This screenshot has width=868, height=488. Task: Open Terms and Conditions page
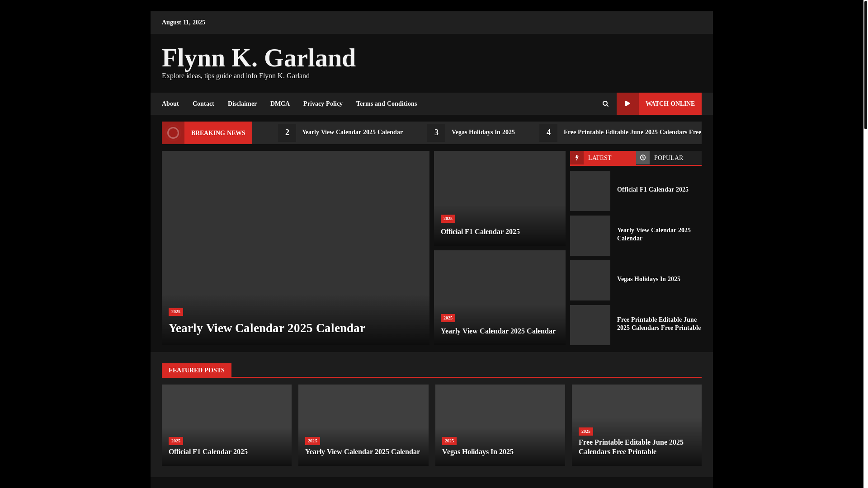click(x=387, y=103)
